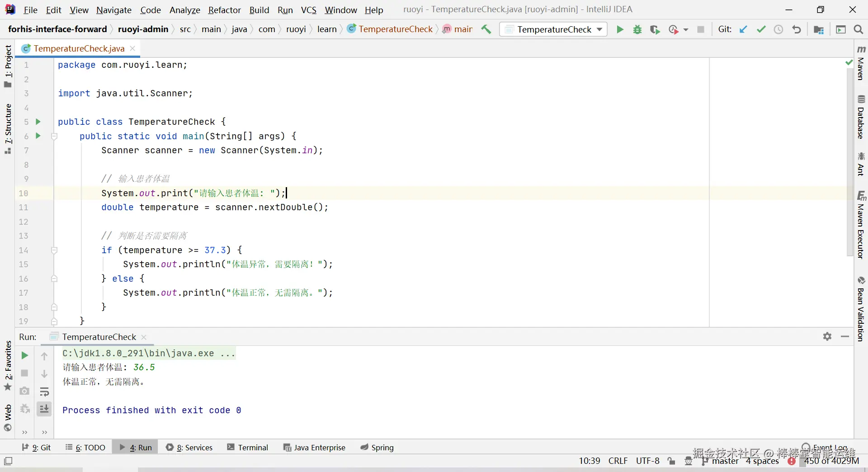Click the inspection profile icon in status bar
868x472 pixels.
coord(689,461)
